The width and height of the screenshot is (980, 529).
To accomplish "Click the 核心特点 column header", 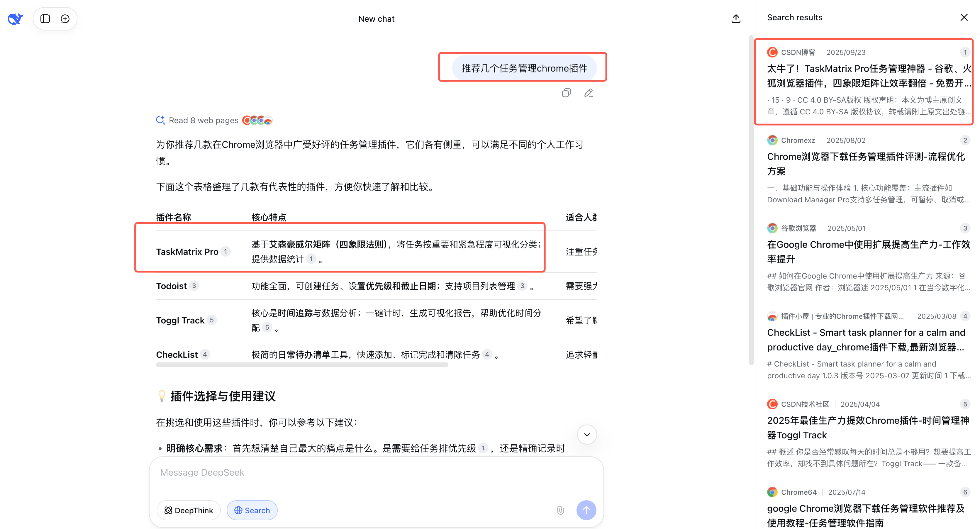I will [x=269, y=217].
